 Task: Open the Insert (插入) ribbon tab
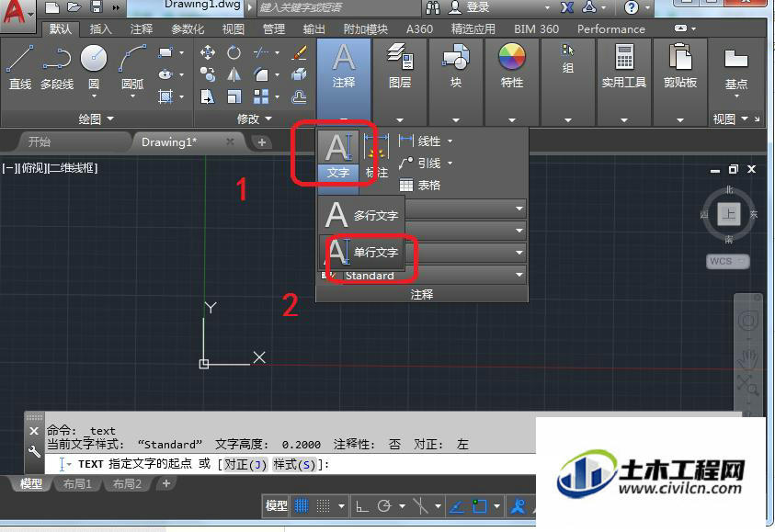100,29
